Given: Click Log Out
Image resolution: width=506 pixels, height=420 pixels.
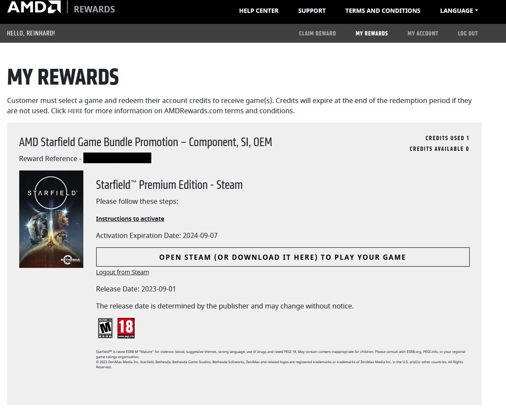Looking at the screenshot, I should (468, 33).
